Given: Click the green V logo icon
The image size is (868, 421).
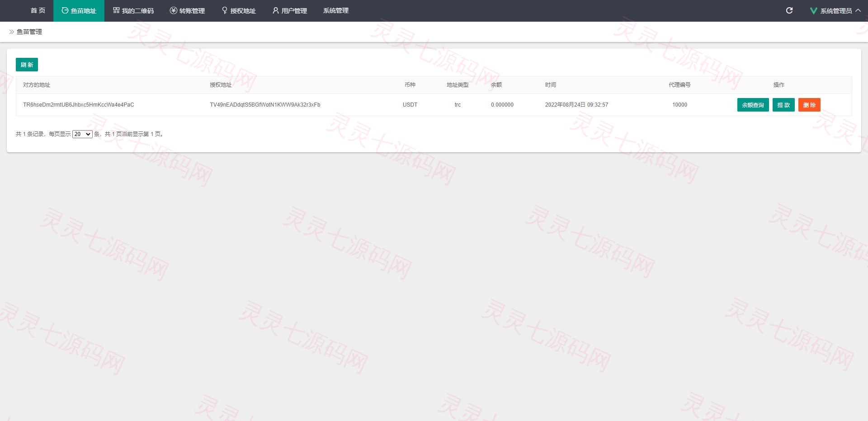Looking at the screenshot, I should pyautogui.click(x=813, y=11).
